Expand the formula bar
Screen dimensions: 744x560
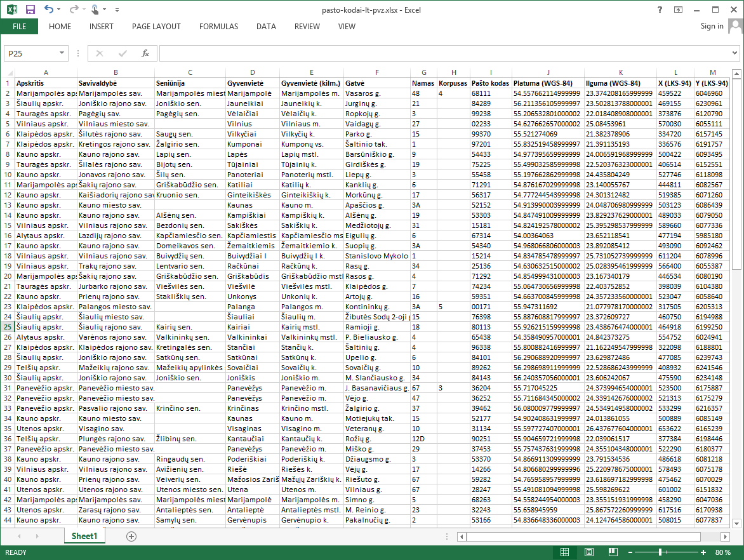click(734, 53)
